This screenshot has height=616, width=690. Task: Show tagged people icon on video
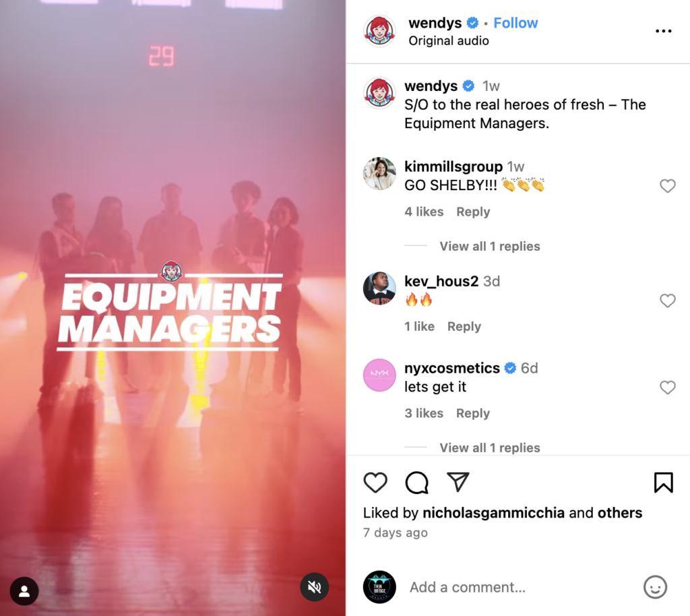pyautogui.click(x=24, y=591)
